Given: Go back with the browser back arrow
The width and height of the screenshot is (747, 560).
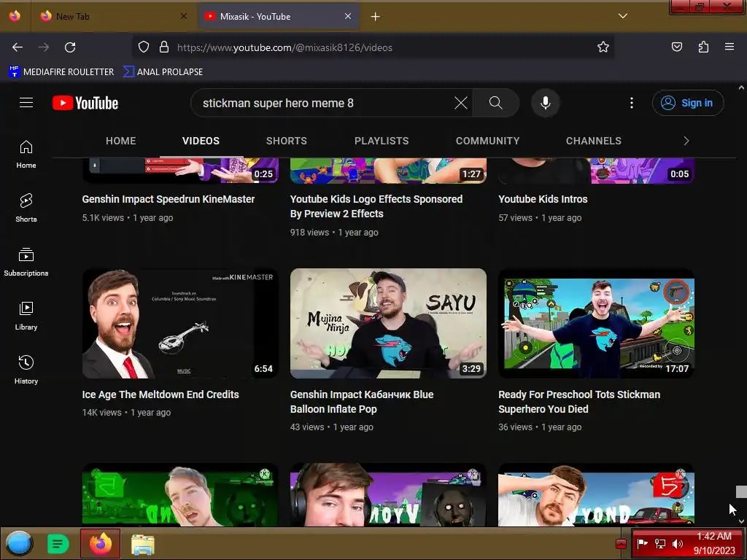Looking at the screenshot, I should [18, 47].
